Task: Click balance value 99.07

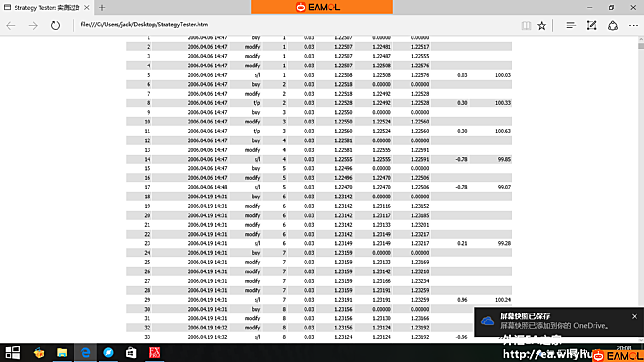Action: coord(504,187)
